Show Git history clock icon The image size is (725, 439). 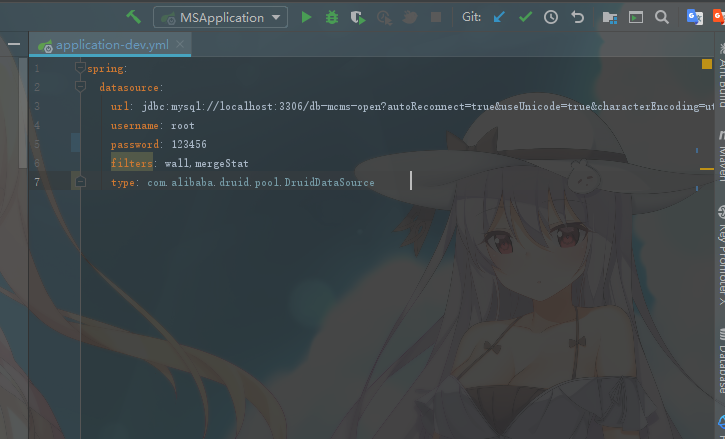pyautogui.click(x=551, y=17)
